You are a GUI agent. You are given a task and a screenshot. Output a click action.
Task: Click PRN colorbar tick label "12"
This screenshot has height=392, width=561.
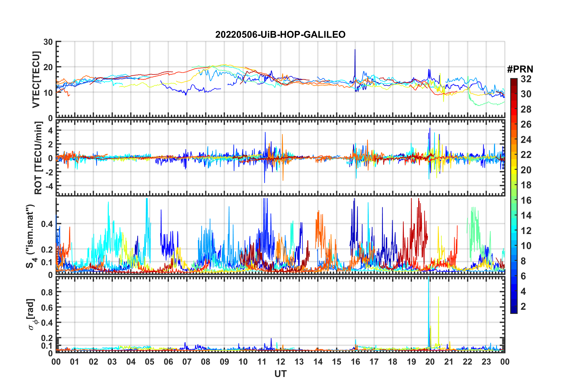526,230
